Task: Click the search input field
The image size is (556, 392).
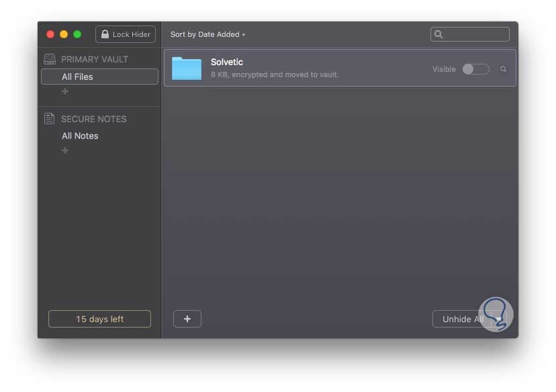Action: point(470,34)
